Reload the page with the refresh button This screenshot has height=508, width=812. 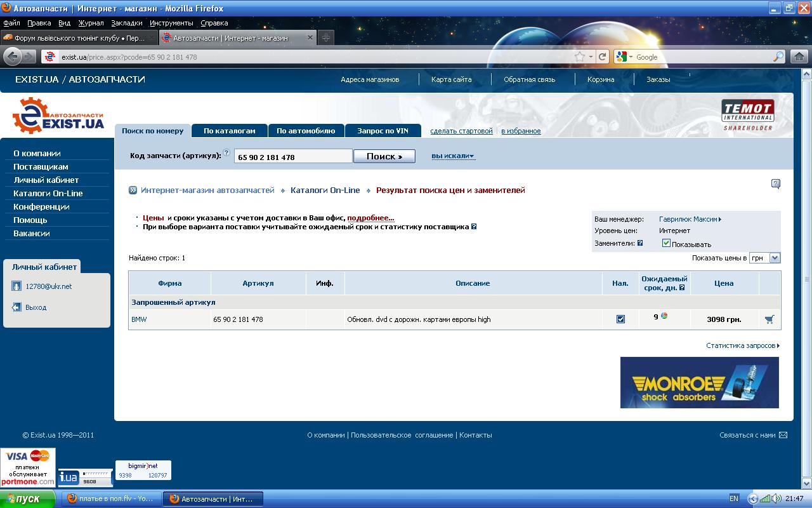(x=603, y=57)
